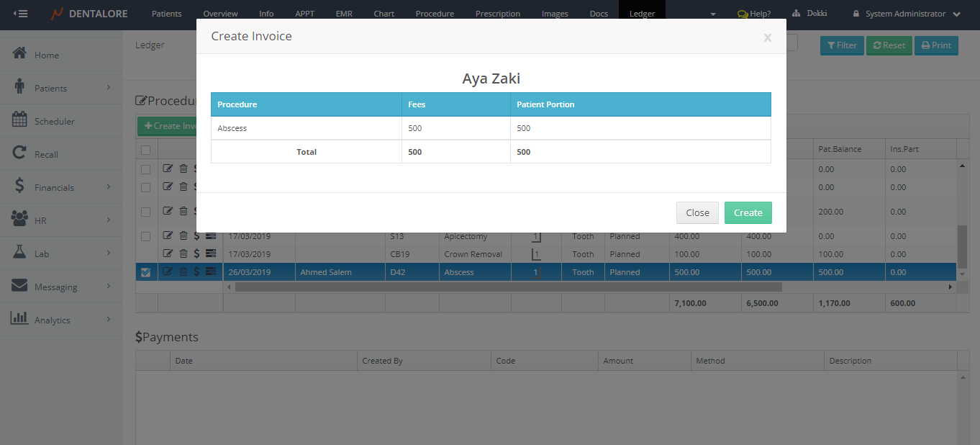The image size is (980, 445).
Task: Click Close button in Create Invoice dialog
Action: point(697,212)
